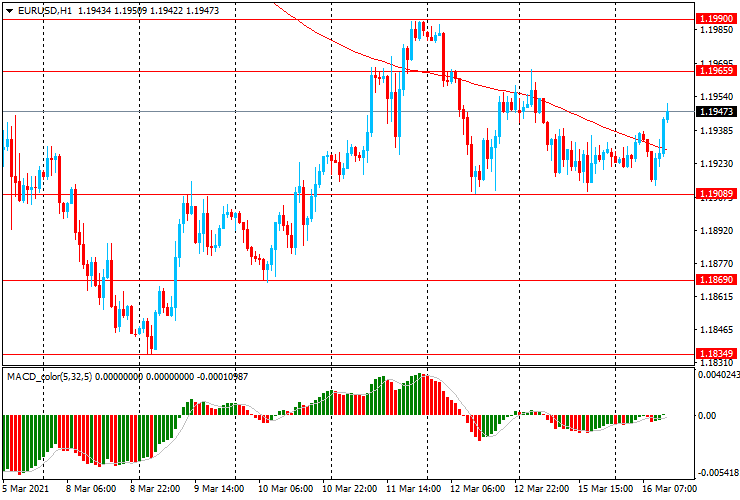The image size is (740, 500).
Task: Click the 10 Mar 06:00 time label
Action: (x=285, y=488)
